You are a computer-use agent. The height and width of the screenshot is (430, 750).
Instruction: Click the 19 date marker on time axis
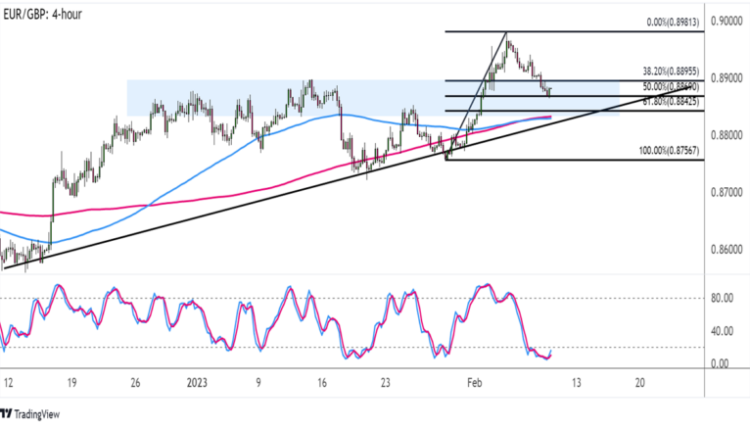click(x=71, y=382)
